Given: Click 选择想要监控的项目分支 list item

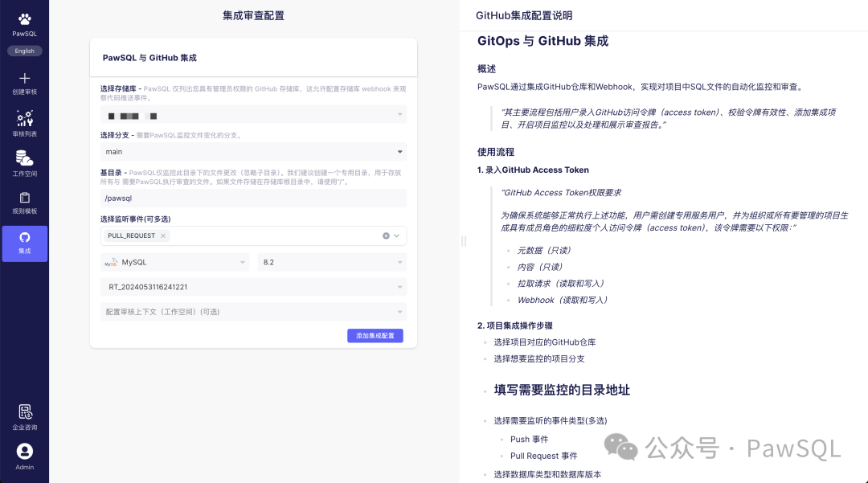Looking at the screenshot, I should (539, 358).
